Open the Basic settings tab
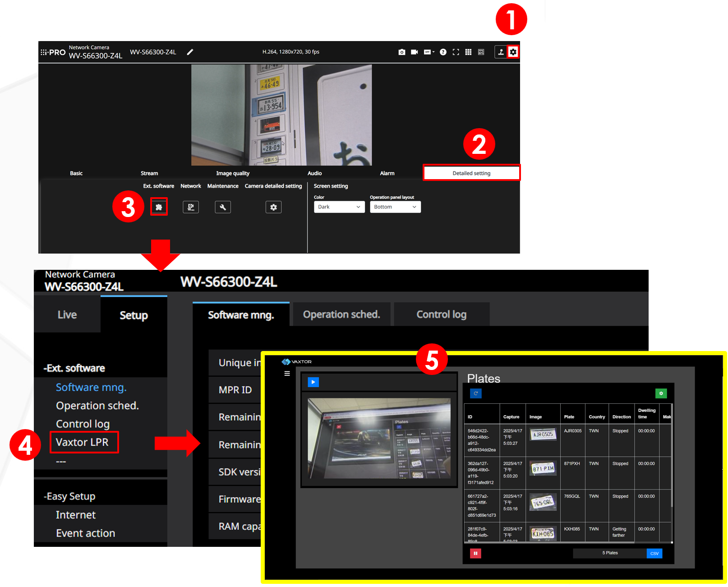The height and width of the screenshot is (587, 728). 76,173
